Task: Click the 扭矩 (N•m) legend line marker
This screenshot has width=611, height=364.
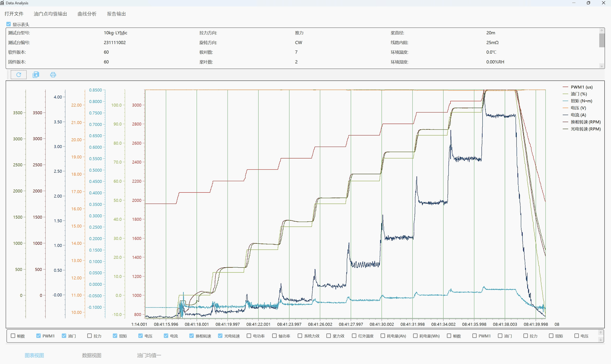Action: tap(565, 101)
